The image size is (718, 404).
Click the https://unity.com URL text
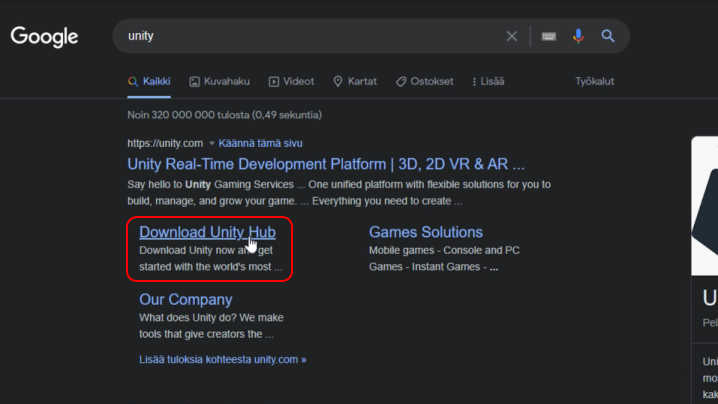click(x=165, y=143)
